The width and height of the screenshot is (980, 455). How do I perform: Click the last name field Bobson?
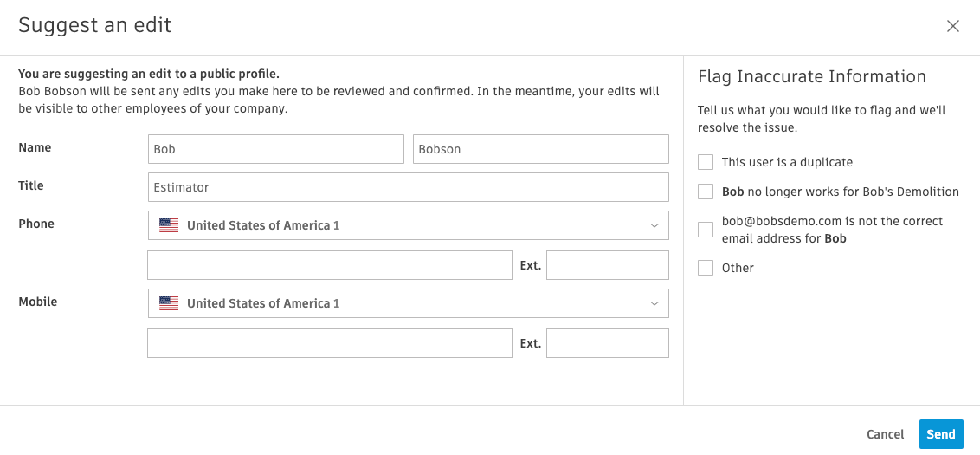(540, 149)
